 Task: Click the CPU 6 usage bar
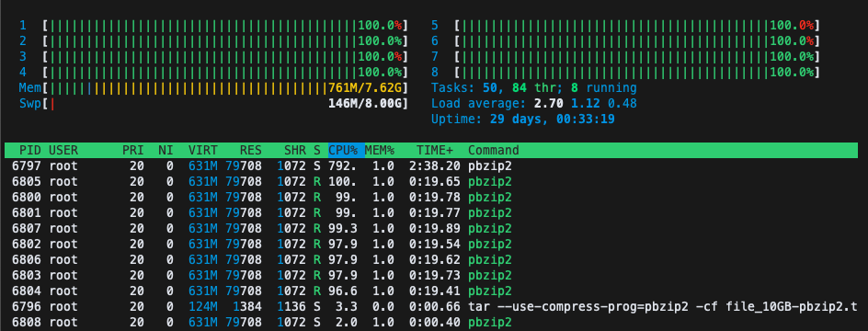pyautogui.click(x=636, y=41)
